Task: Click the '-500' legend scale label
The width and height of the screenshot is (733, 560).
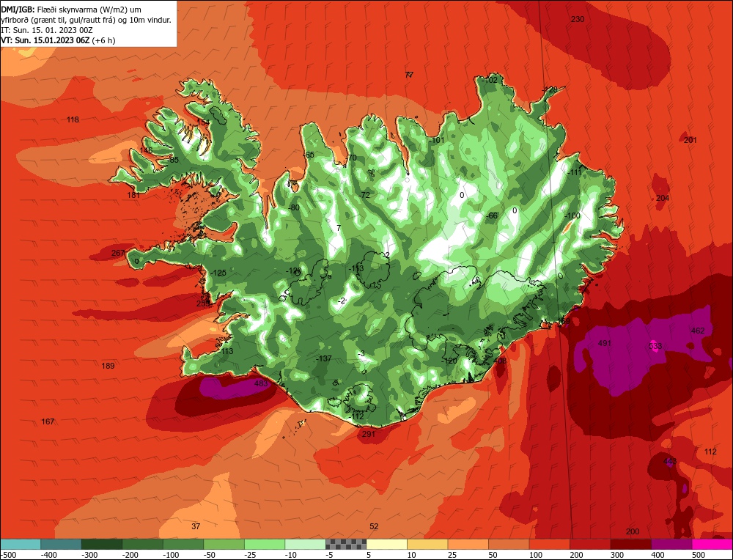Action: [x=8, y=555]
